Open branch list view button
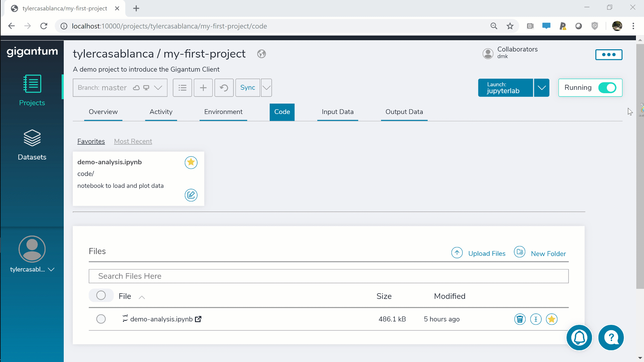 [182, 88]
